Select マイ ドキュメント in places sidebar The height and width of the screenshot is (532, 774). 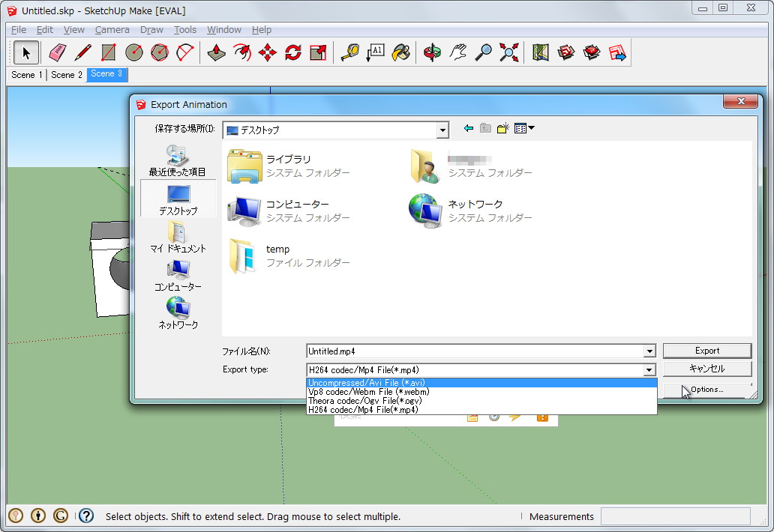pos(178,238)
